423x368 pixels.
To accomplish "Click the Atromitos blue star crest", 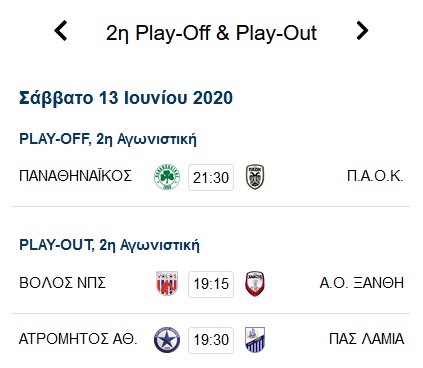I will [x=167, y=340].
